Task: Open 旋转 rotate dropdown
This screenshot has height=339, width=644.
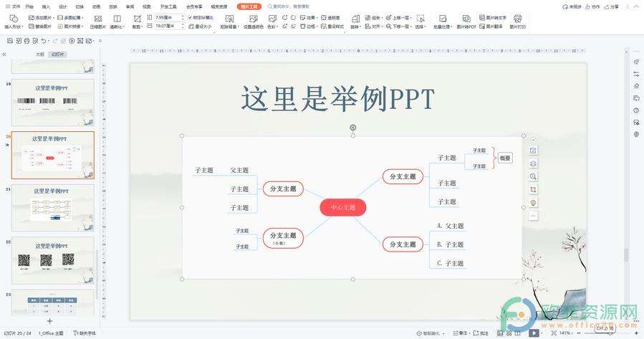Action: click(x=356, y=22)
